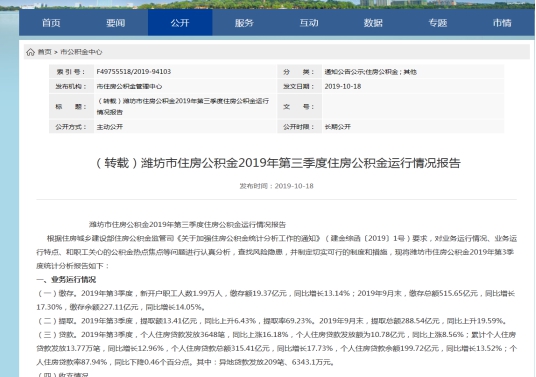The height and width of the screenshot is (377, 536).
Task: Click index number F49755518/2019-94103
Action: pyautogui.click(x=134, y=72)
